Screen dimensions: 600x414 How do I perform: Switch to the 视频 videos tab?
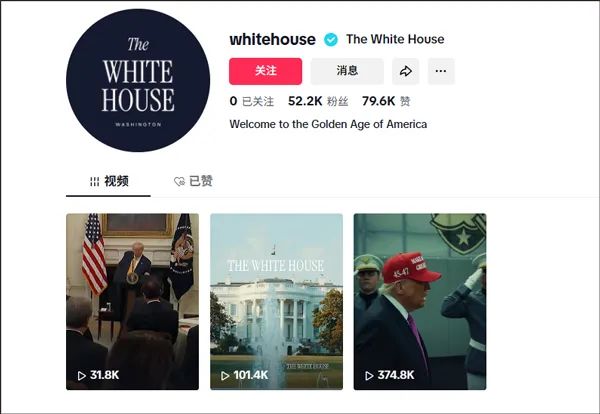[x=108, y=181]
